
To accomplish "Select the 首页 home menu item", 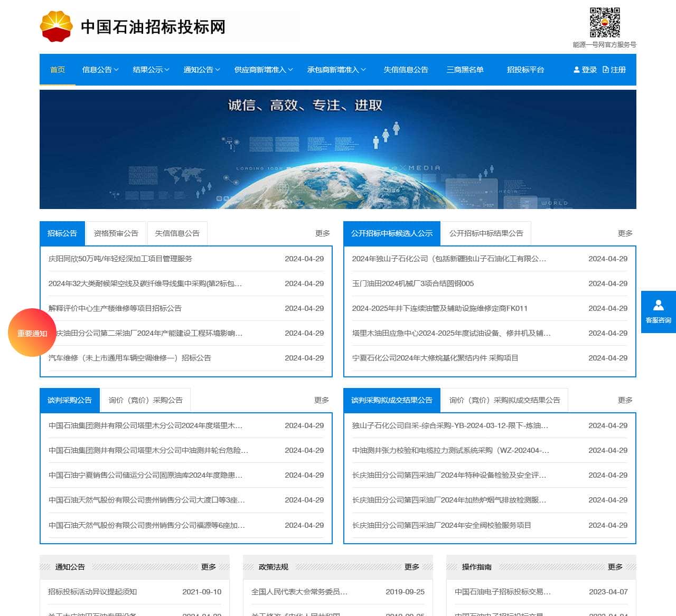I will click(57, 69).
